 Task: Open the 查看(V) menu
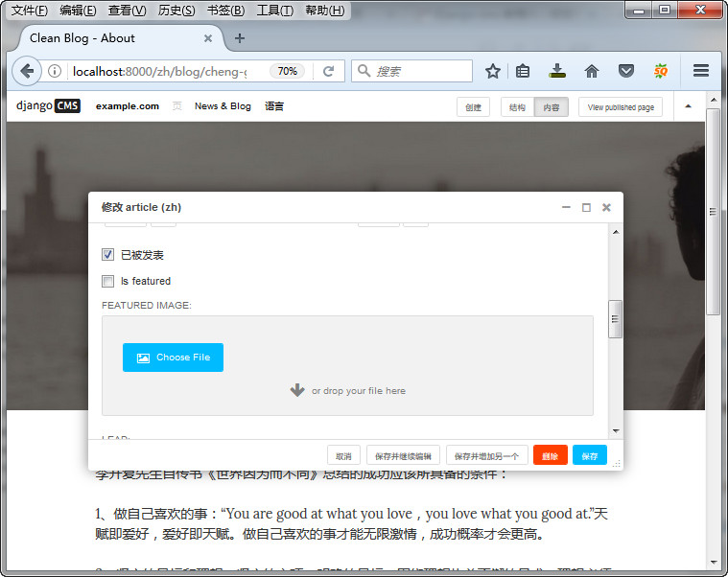[x=127, y=11]
